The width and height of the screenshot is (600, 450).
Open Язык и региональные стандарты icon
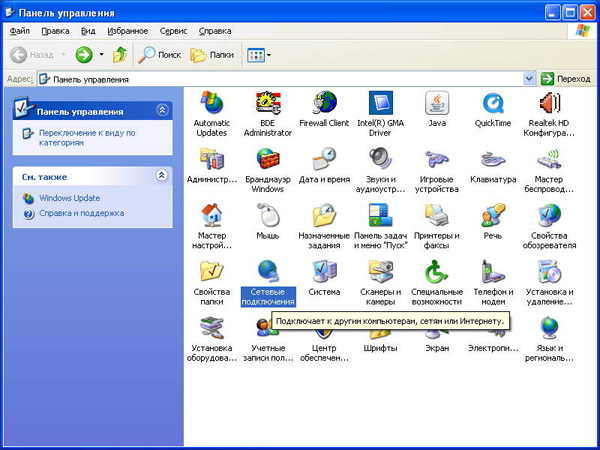point(549,328)
